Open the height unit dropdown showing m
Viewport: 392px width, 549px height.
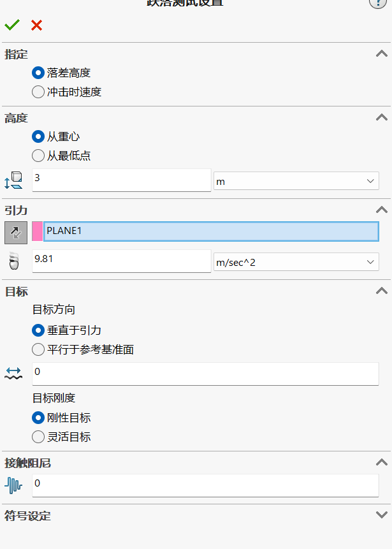(296, 181)
